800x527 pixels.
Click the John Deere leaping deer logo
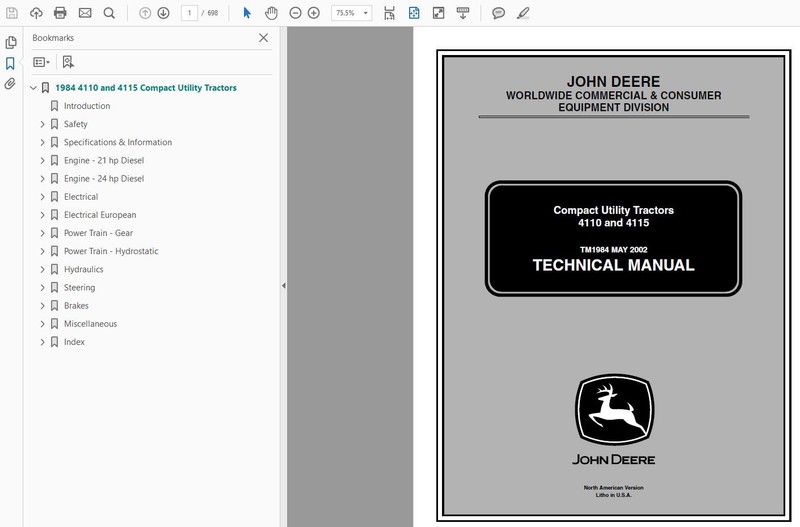click(x=614, y=411)
